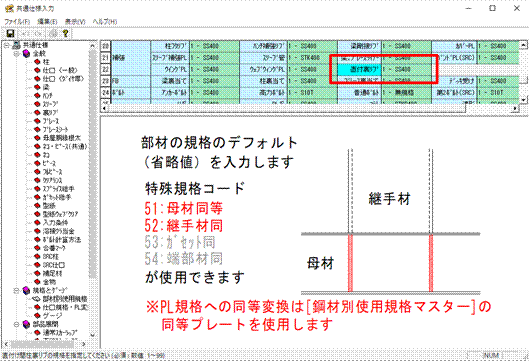Click the grid's vertical scrollbar down arrow

point(523,100)
